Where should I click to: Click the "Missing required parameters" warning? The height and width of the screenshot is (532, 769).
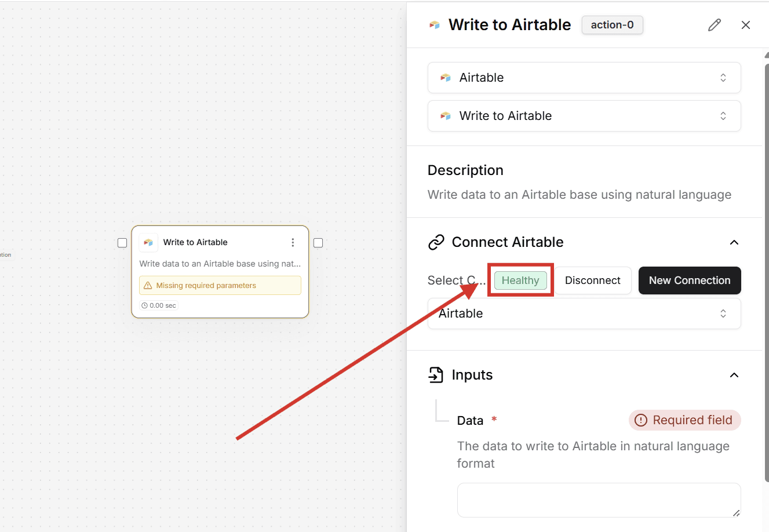[x=220, y=286]
